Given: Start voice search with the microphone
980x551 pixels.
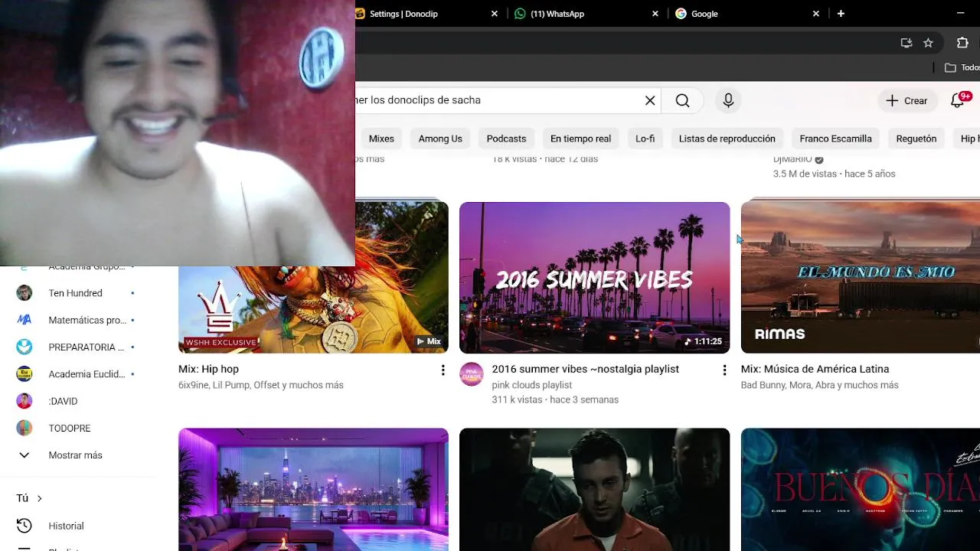Looking at the screenshot, I should pos(728,100).
